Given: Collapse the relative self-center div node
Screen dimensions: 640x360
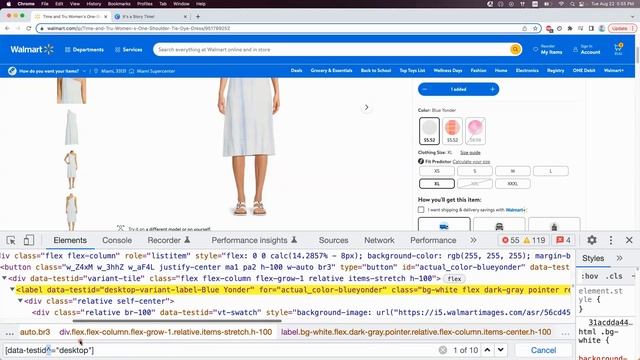Looking at the screenshot, I should pos(20,301).
